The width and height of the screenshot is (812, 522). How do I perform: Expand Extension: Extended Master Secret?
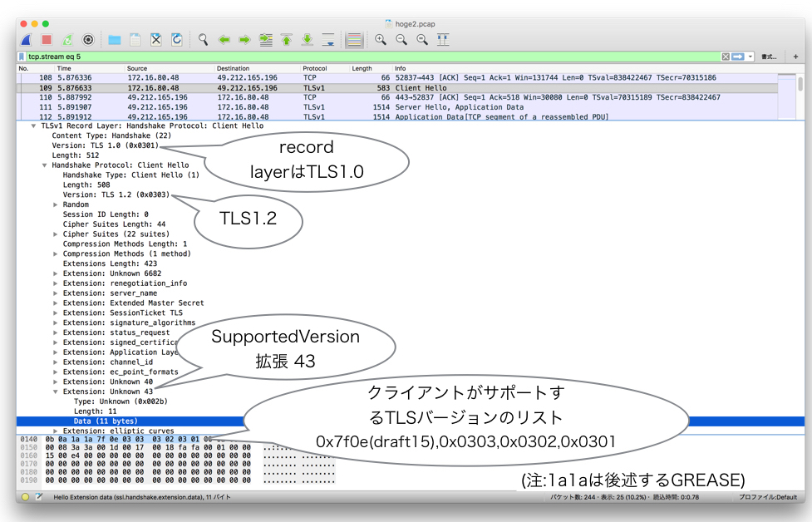coord(56,303)
